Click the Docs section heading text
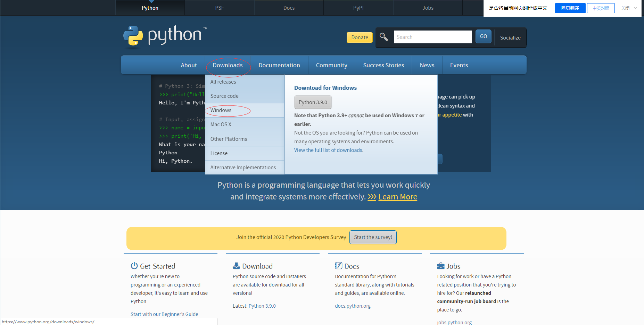 coord(352,266)
